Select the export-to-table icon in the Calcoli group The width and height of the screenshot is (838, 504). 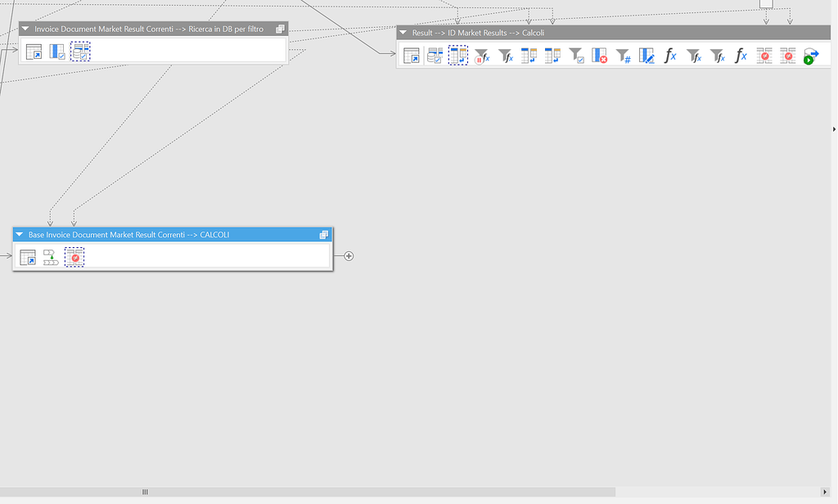(x=410, y=56)
